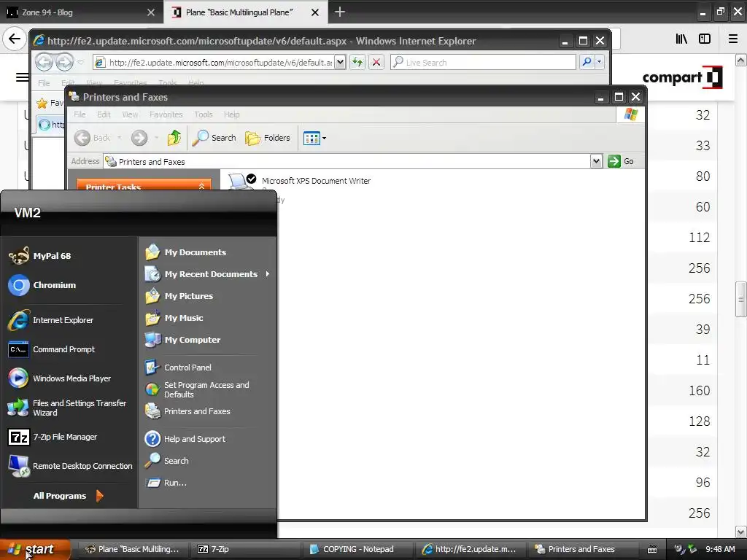Click the refresh button in Internet Explorer

357,62
